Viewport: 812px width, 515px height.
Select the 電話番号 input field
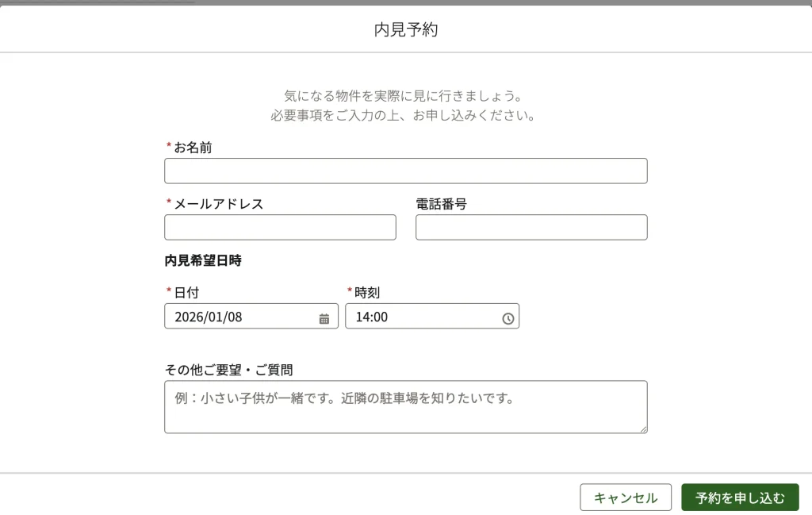pyautogui.click(x=531, y=227)
